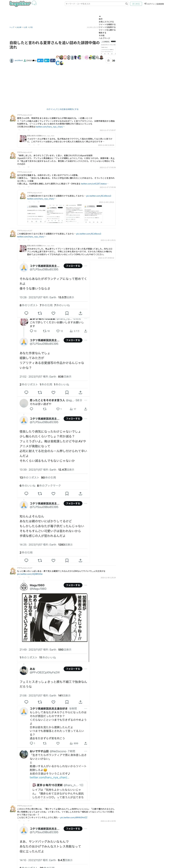Open the comments speech bubble count
The height and width of the screenshot is (868, 174).
coord(35,61)
